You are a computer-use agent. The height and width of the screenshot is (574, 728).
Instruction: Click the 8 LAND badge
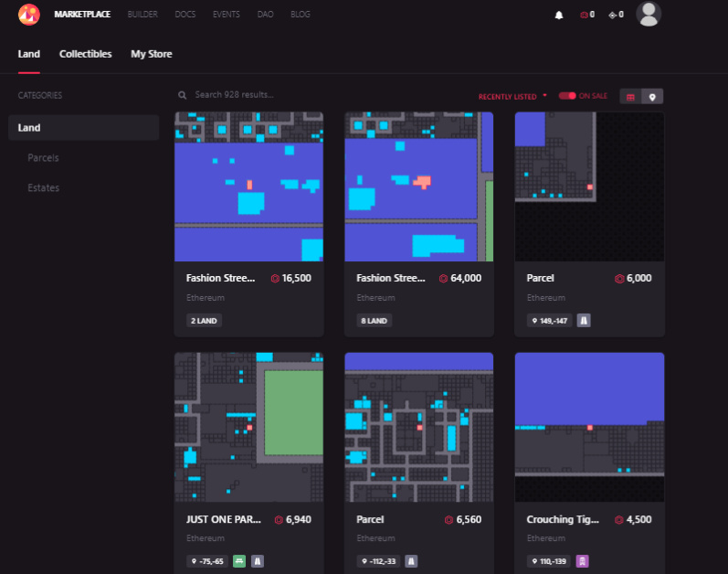pos(374,321)
